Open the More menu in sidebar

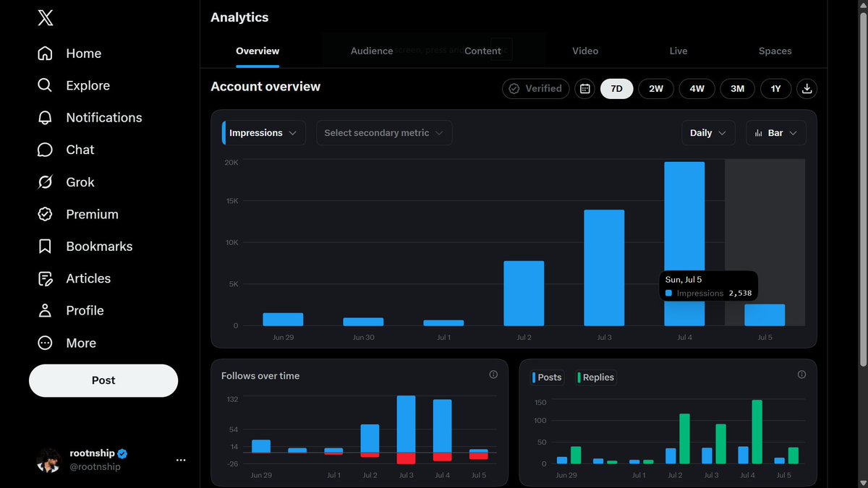67,343
